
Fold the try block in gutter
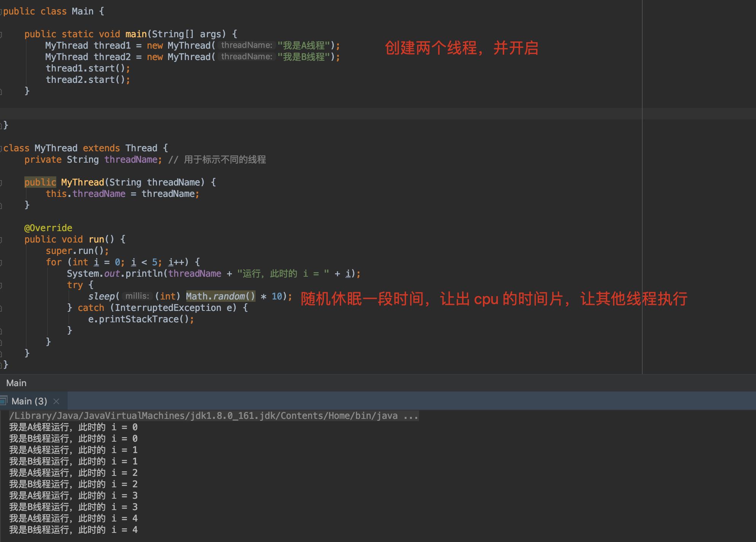tap(1, 285)
